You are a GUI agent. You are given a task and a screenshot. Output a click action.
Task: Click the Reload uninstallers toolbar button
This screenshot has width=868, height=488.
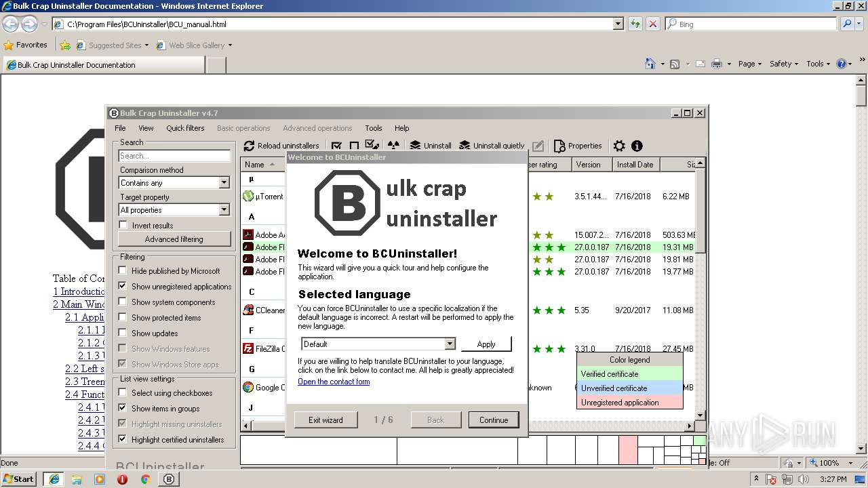[x=281, y=146]
